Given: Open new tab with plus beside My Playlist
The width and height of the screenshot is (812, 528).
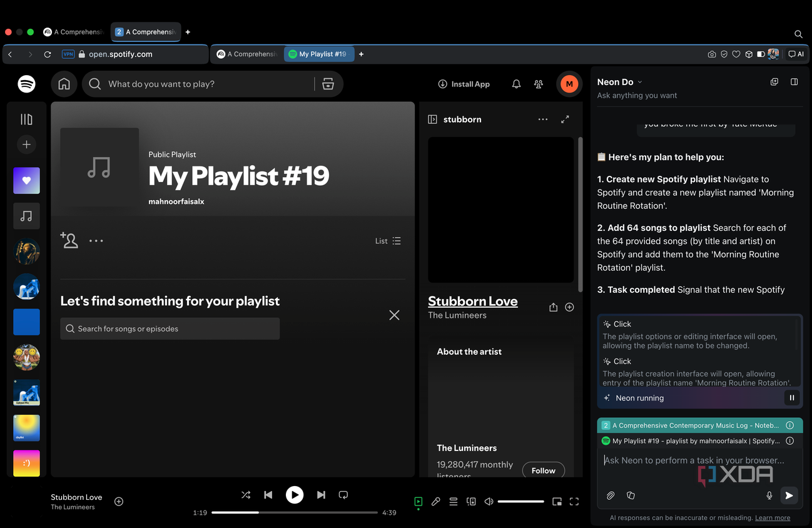Looking at the screenshot, I should click(361, 54).
